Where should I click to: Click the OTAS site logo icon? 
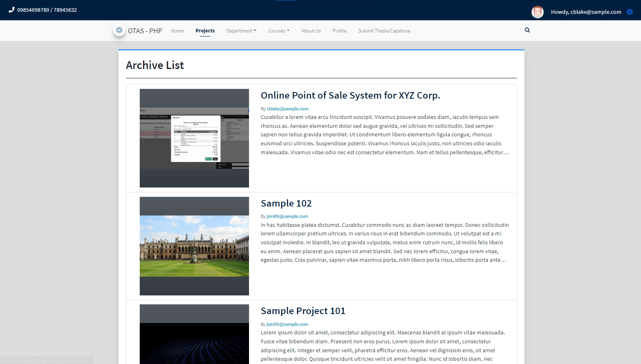119,30
